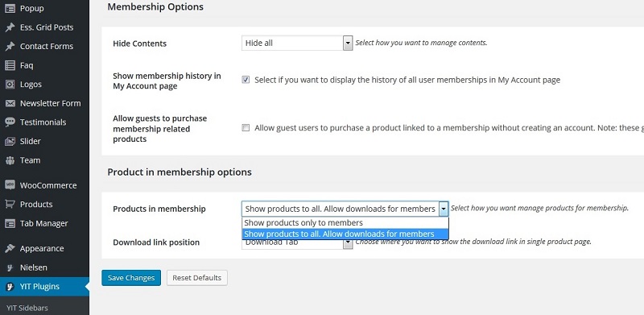
Task: Click the Download link position dropdown arrow
Action: click(x=348, y=244)
